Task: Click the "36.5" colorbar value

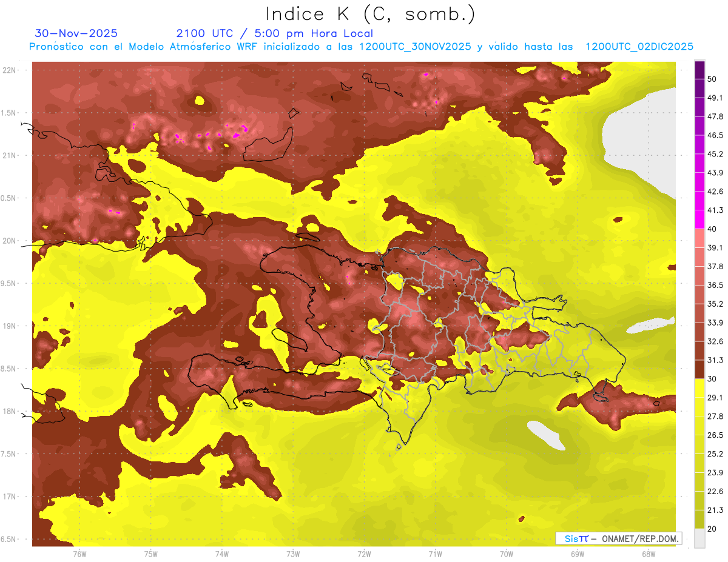Action: click(x=715, y=285)
